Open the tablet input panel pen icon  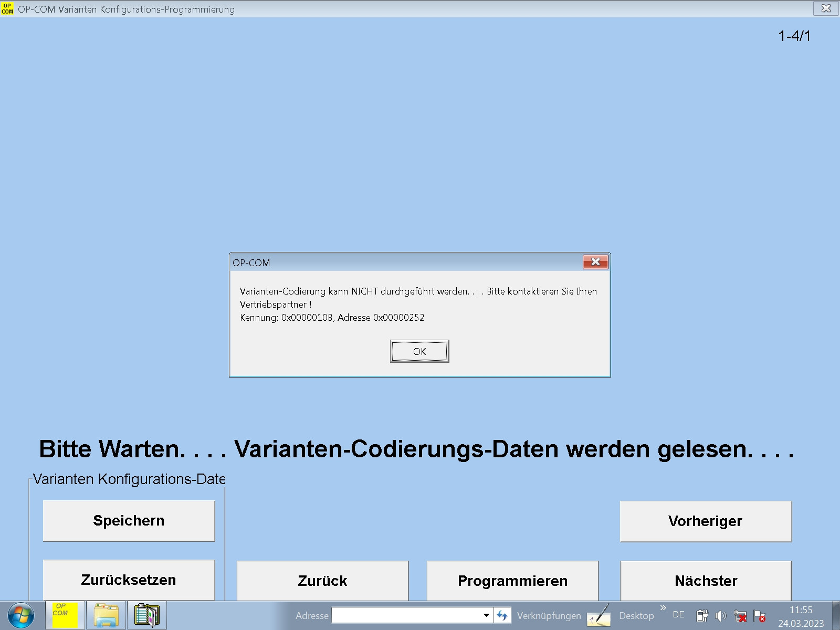[598, 615]
